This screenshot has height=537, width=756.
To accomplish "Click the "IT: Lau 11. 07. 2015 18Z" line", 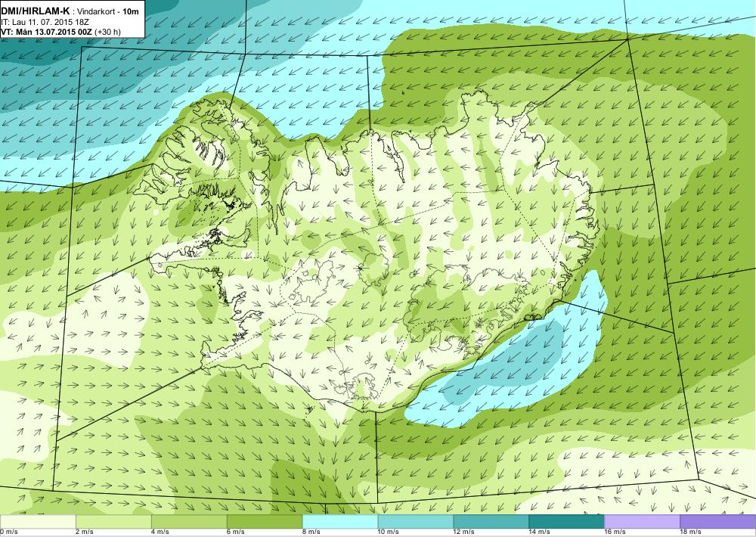I will 45,22.
